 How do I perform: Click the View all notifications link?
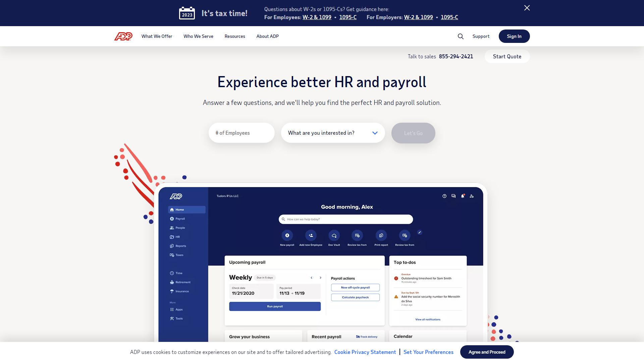[428, 319]
